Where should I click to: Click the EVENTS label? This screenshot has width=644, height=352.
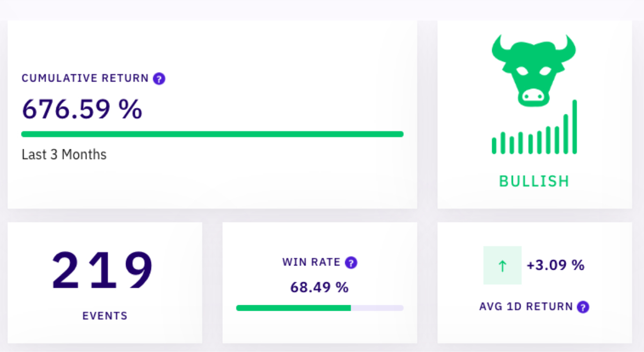105,315
